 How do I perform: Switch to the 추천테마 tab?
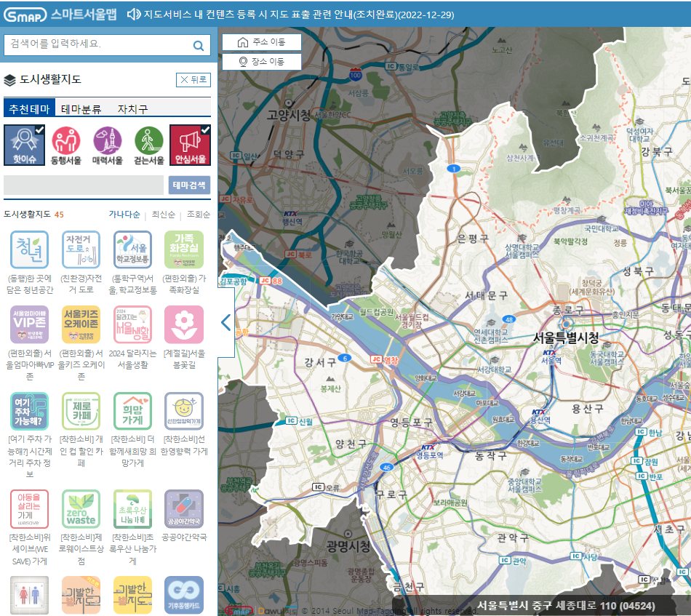pos(30,108)
